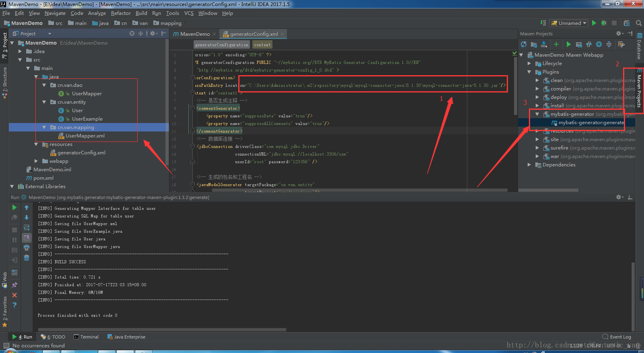The width and height of the screenshot is (644, 353).
Task: Rerun MavenDemo in Run panel
Action: (14, 207)
